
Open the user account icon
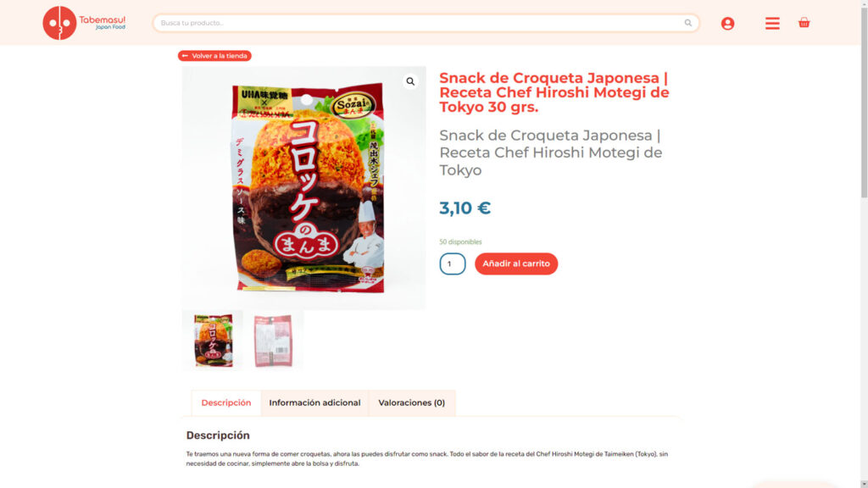727,23
